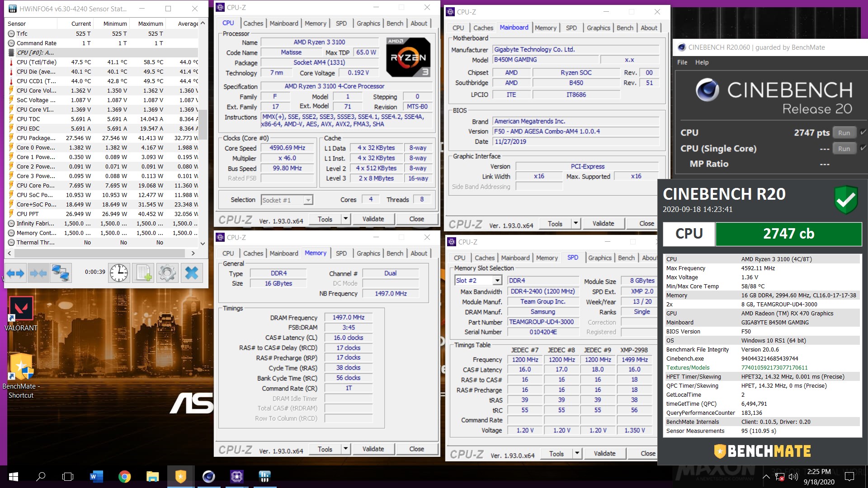Click the Textures/Models green link text
This screenshot has height=488, width=868.
688,367
